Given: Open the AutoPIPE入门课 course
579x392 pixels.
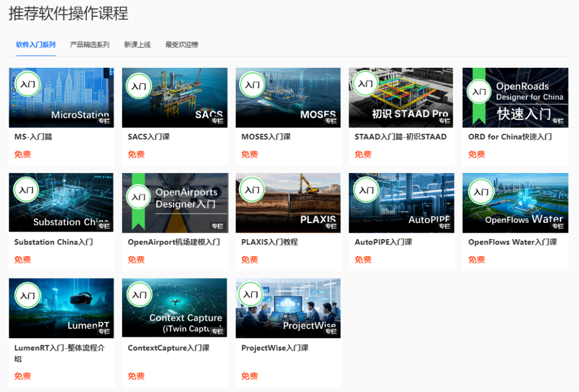Looking at the screenshot, I should pos(401,203).
